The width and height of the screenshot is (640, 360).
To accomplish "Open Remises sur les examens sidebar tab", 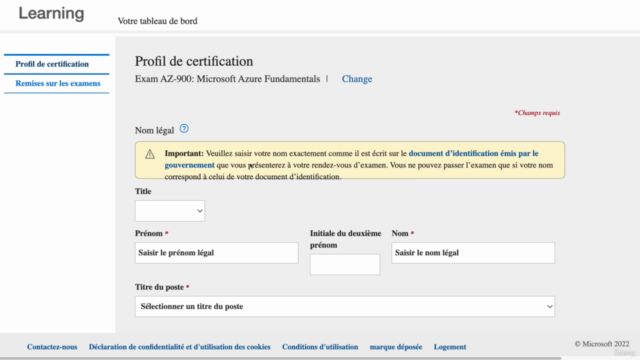I will coord(58,83).
